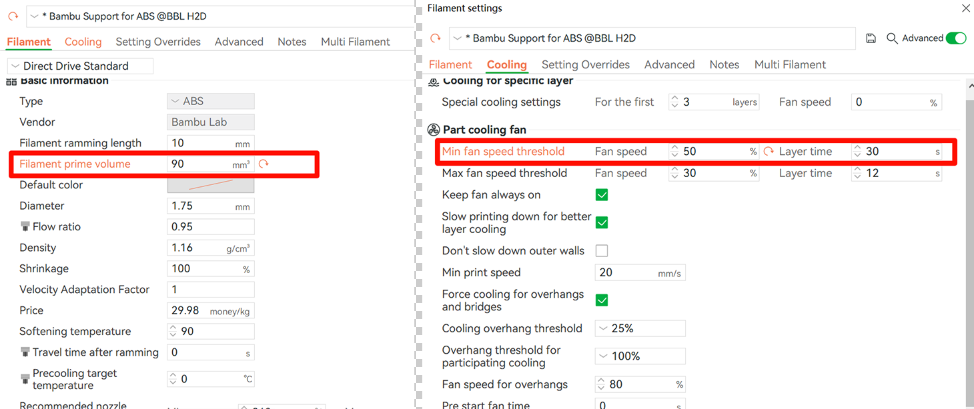Click the Max threshold layer time stepper
The height and width of the screenshot is (409, 974).
(x=858, y=173)
